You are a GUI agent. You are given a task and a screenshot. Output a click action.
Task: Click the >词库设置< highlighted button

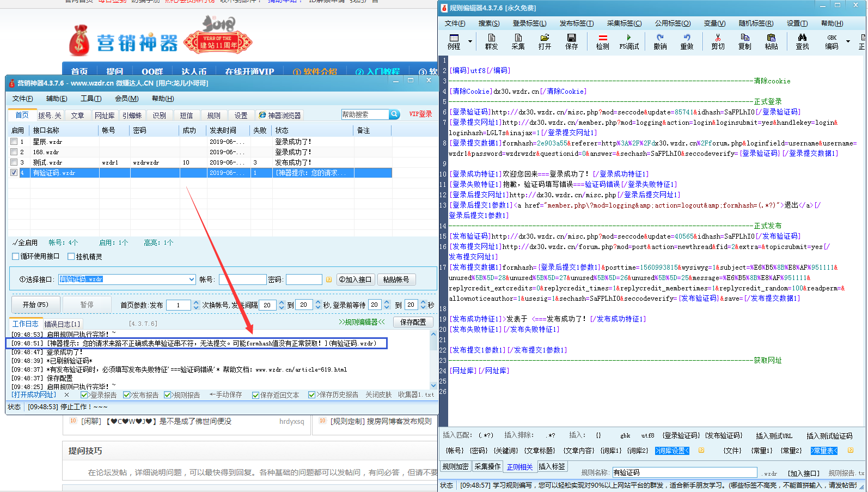point(671,451)
